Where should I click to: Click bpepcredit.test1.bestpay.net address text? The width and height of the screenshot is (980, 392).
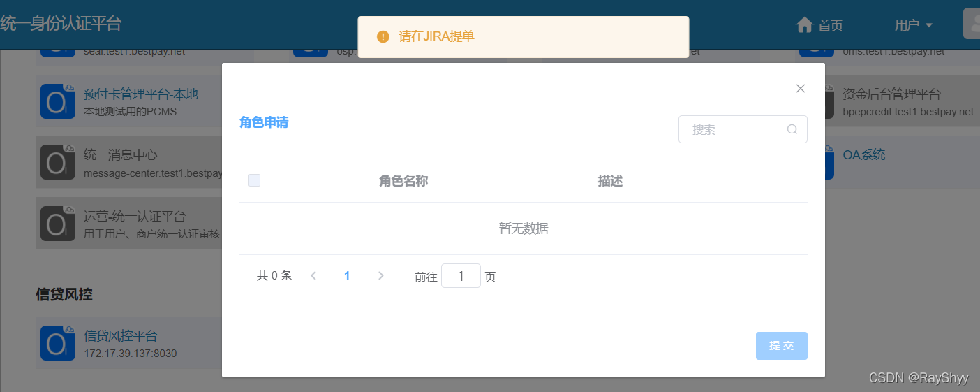[x=908, y=112]
